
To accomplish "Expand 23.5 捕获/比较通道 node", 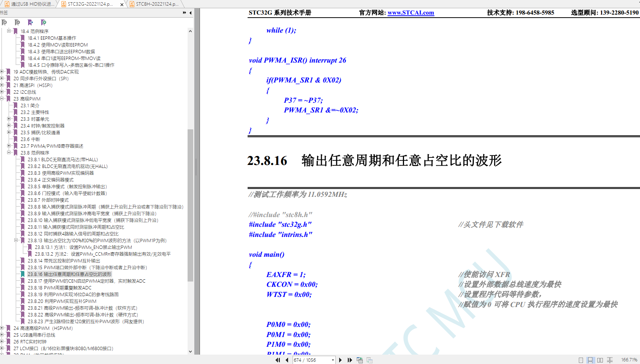I will [x=9, y=132].
